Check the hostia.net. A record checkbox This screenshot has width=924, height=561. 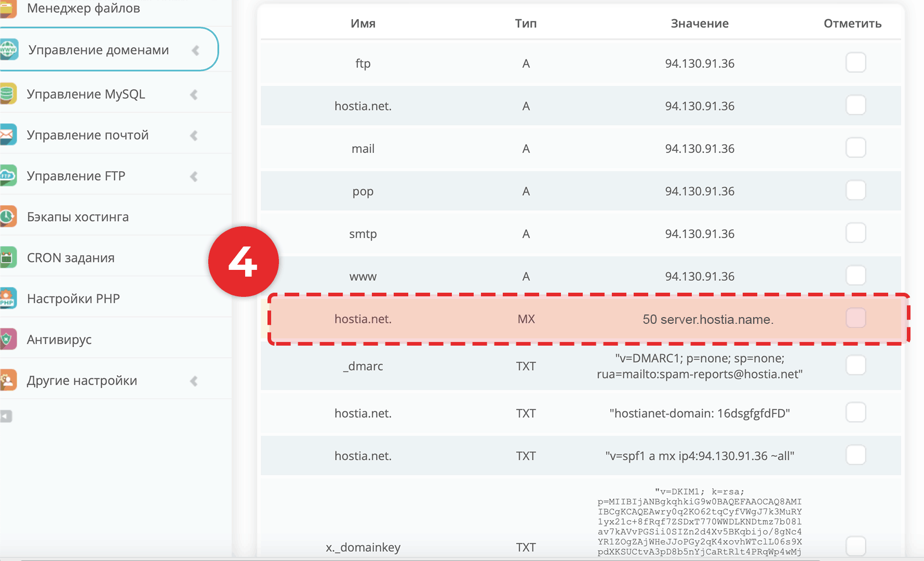tap(855, 105)
